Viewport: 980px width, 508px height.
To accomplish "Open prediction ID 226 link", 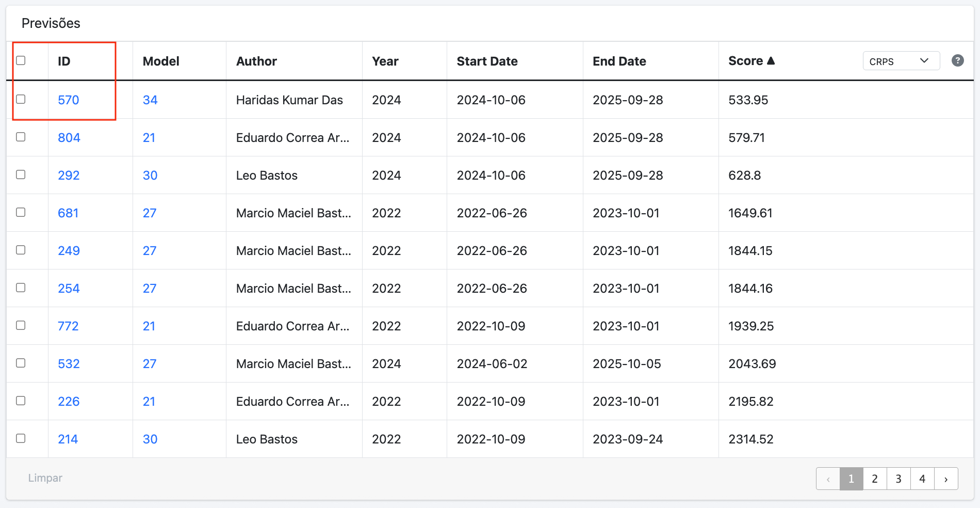I will [x=69, y=402].
